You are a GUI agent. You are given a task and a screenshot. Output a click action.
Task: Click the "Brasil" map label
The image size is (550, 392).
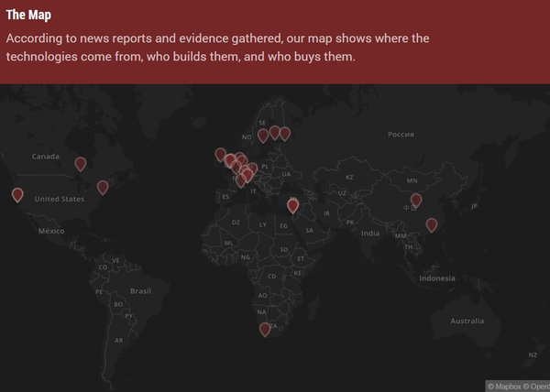point(140,291)
